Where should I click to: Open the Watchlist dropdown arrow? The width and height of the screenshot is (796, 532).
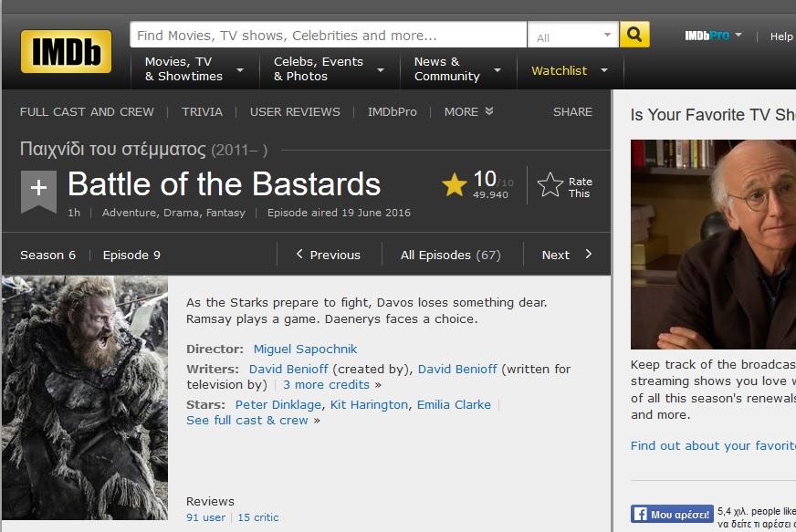coord(604,70)
